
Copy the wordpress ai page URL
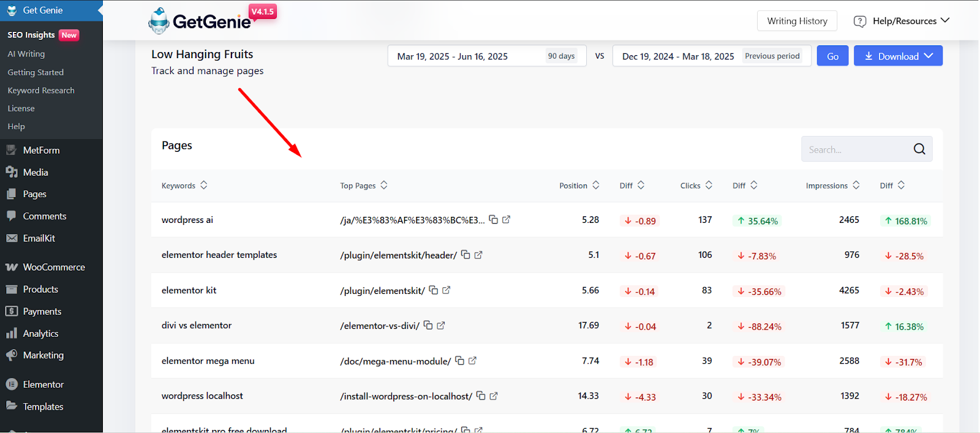coord(493,219)
